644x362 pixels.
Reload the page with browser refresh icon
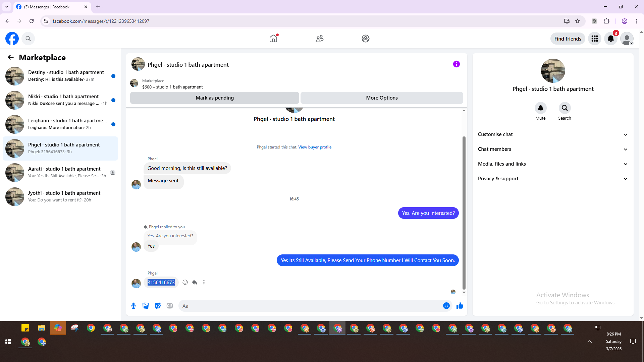point(32,21)
